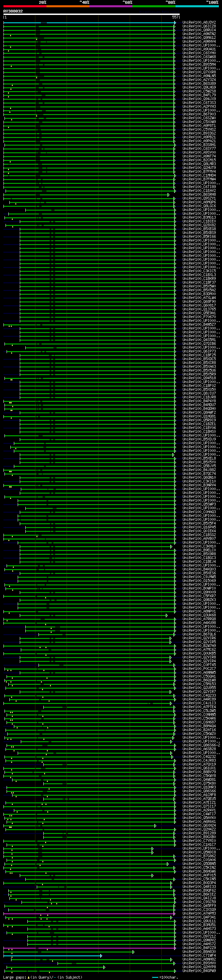Open the UniRef100_Q4S5M1 hit
Image resolution: width=222 pixels, height=980 pixels.
[199, 339]
